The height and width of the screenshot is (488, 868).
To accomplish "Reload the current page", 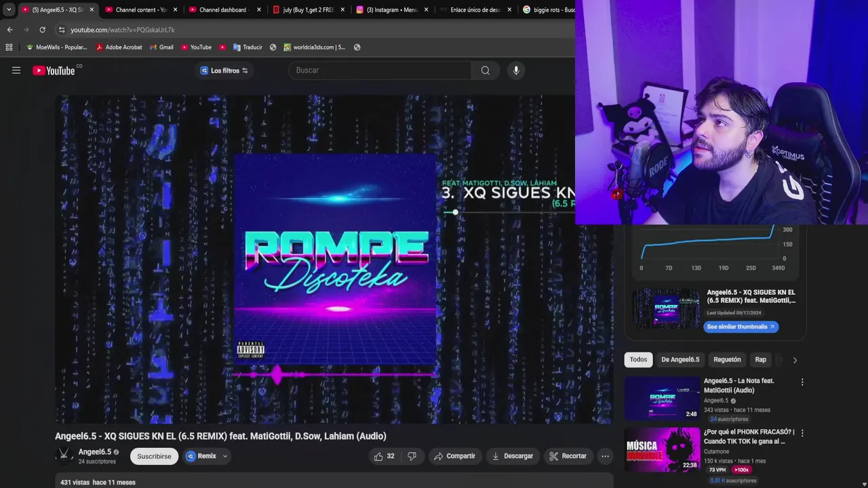I will click(42, 30).
